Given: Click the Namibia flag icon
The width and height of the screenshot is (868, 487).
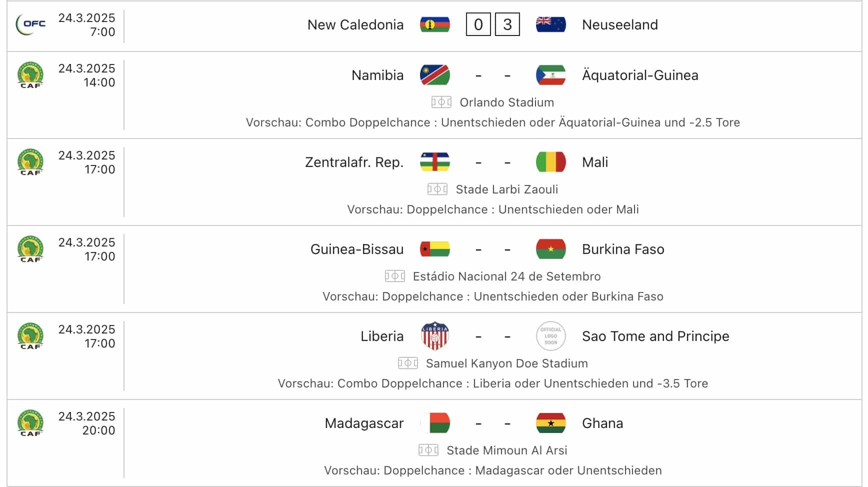Looking at the screenshot, I should pos(435,75).
